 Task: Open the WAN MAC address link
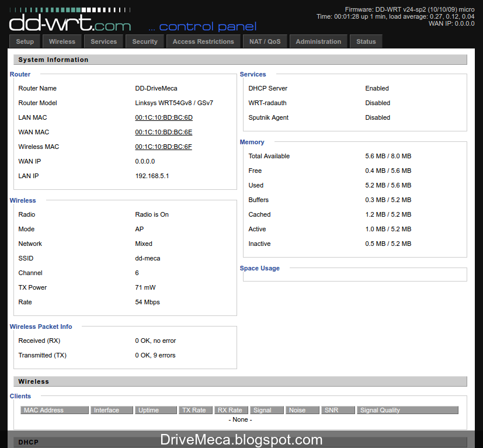tap(163, 132)
